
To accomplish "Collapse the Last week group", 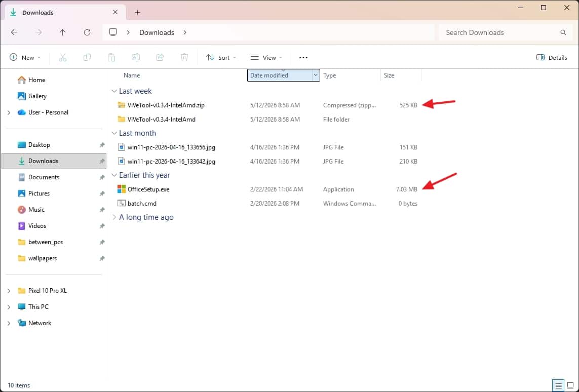I will pos(114,91).
